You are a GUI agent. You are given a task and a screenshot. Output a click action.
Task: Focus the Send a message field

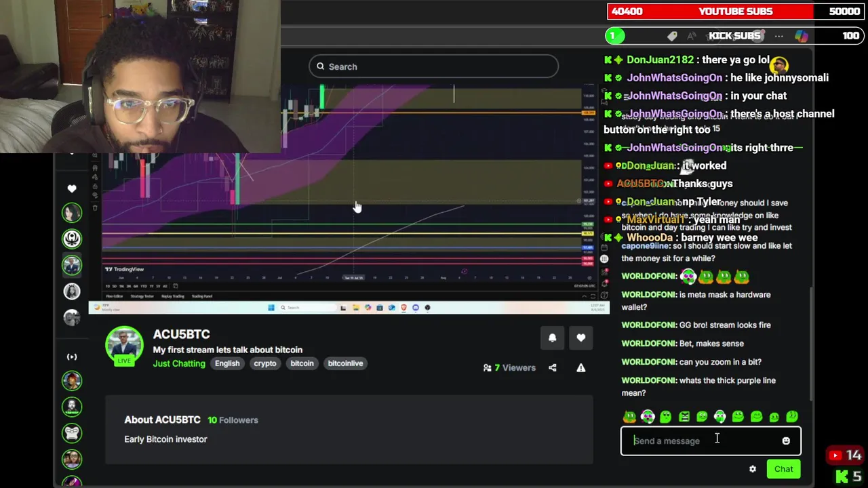coord(711,441)
